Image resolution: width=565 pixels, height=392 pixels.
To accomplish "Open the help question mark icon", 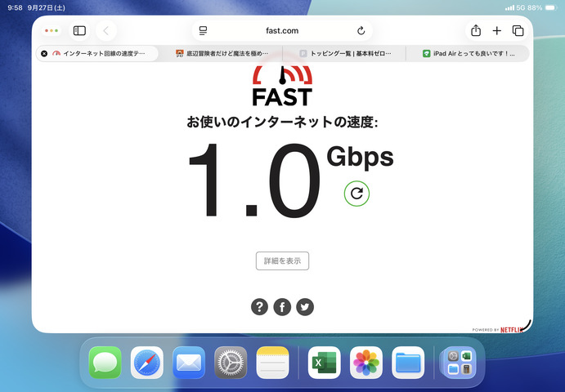I will coord(259,307).
